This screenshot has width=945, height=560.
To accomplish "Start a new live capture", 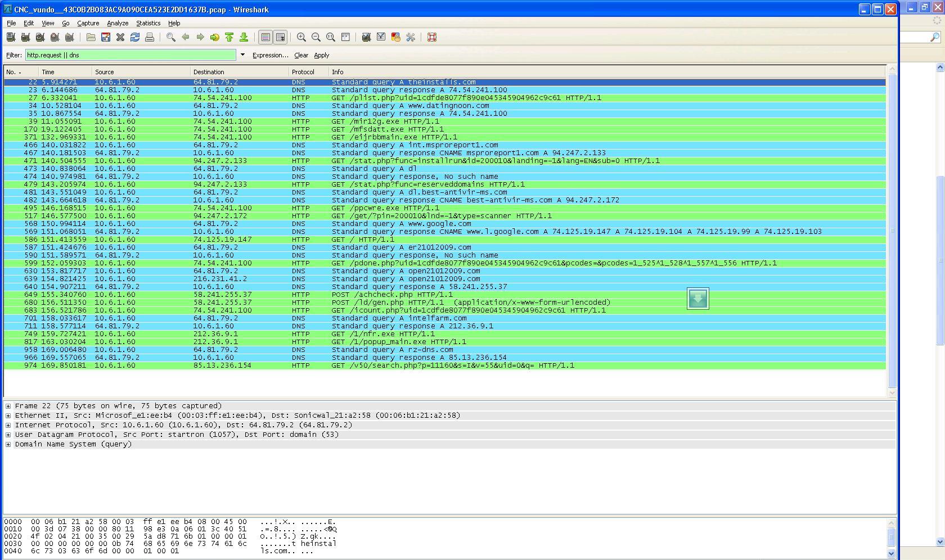I will (40, 37).
